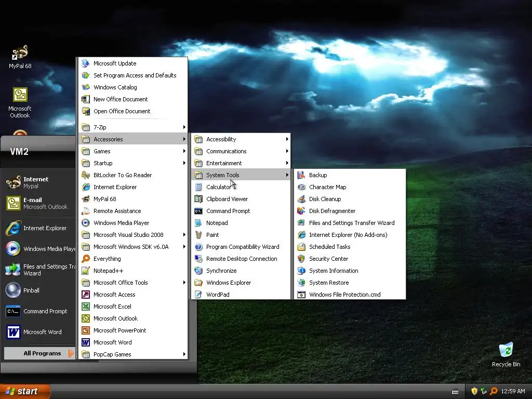The height and width of the screenshot is (399, 532).
Task: Expand Communications submenu
Action: (241, 151)
